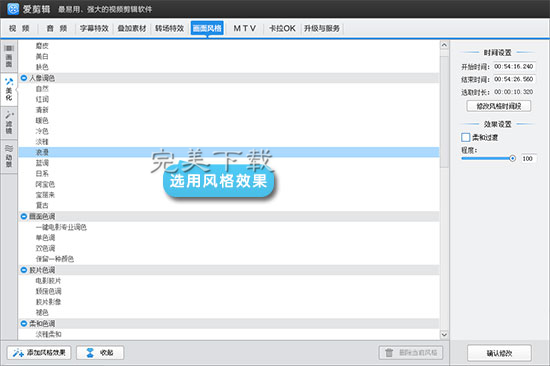Select 一键电影专业调色 style
Screen dimensions: 550x366
click(61, 227)
